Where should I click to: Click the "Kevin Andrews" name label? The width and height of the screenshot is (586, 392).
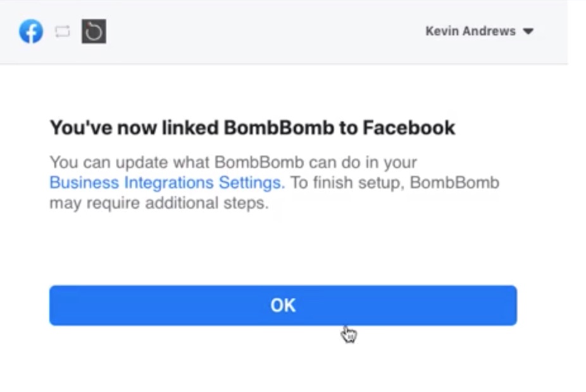click(x=471, y=31)
